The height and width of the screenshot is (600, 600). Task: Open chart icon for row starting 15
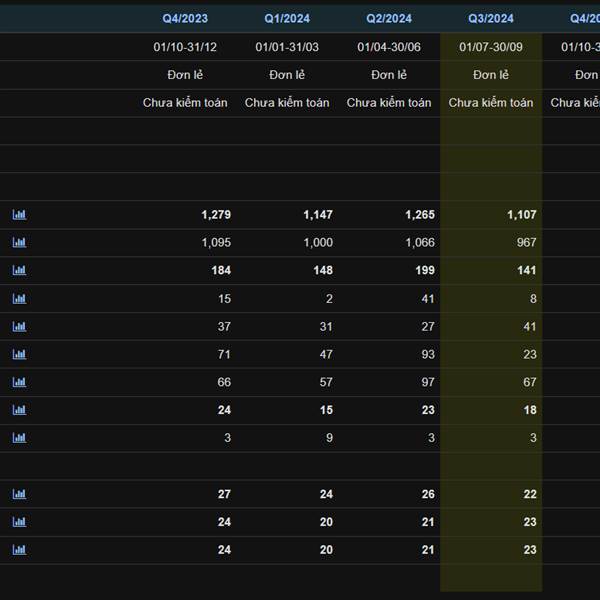click(x=19, y=298)
